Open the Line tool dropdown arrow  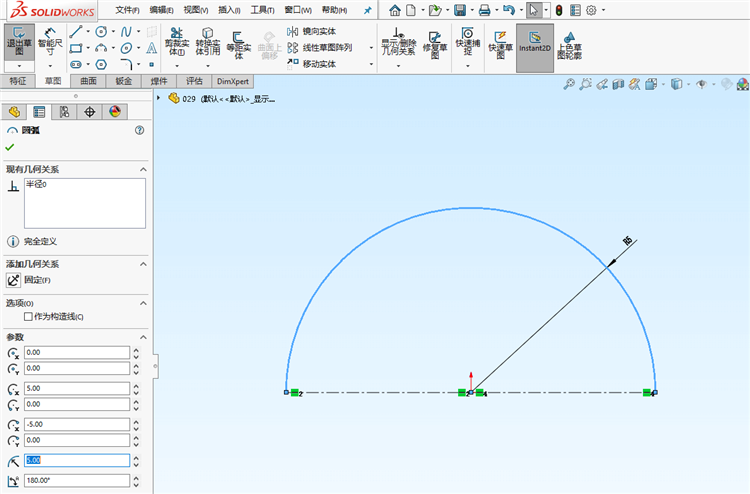88,32
